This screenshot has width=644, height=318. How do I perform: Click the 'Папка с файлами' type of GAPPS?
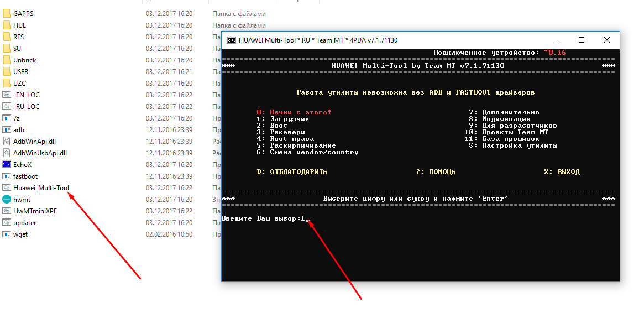pos(239,14)
